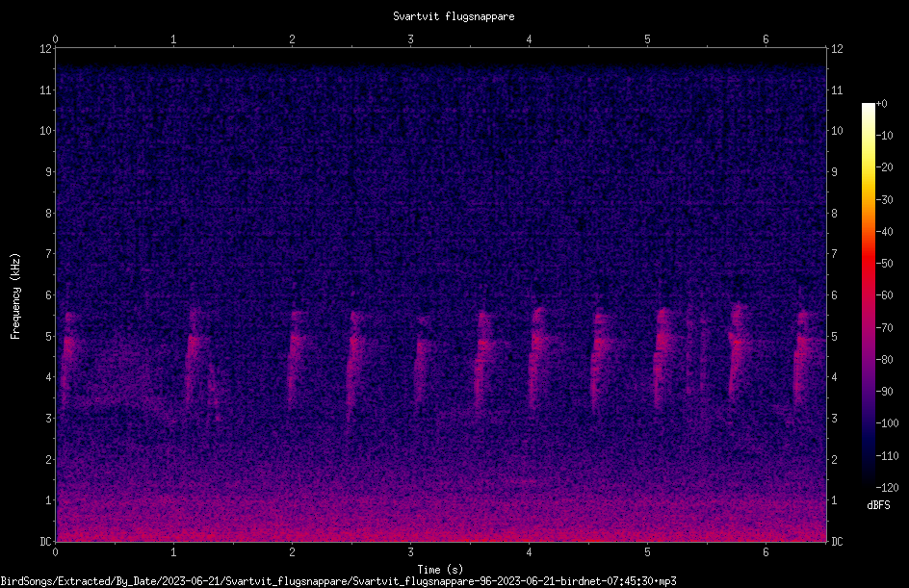This screenshot has height=588, width=909.
Task: Click the file path text at bottom
Action: 339,581
